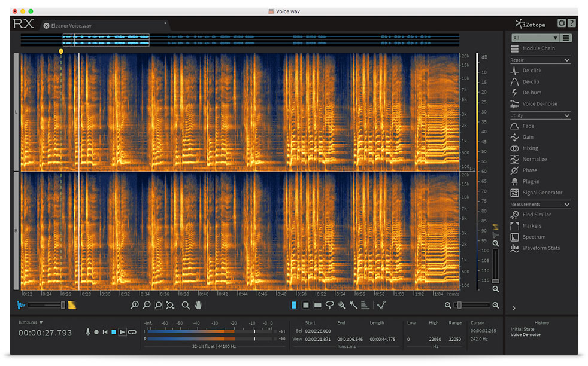Open the Signal Generator utility

pos(541,193)
